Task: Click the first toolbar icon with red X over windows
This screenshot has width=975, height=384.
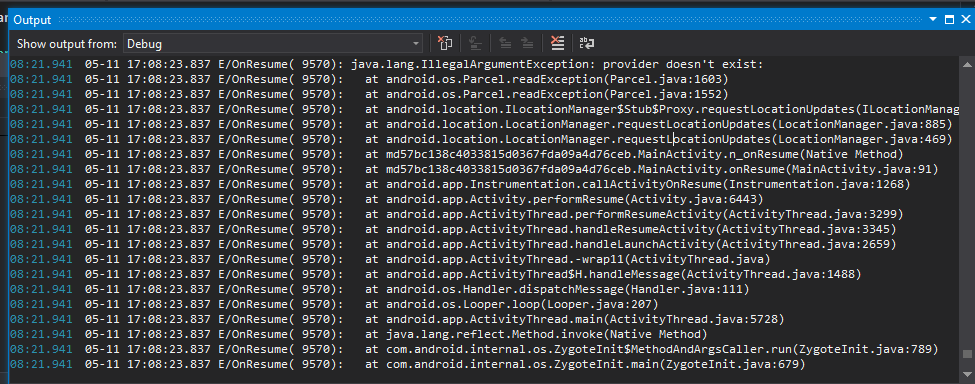Action: (x=445, y=43)
